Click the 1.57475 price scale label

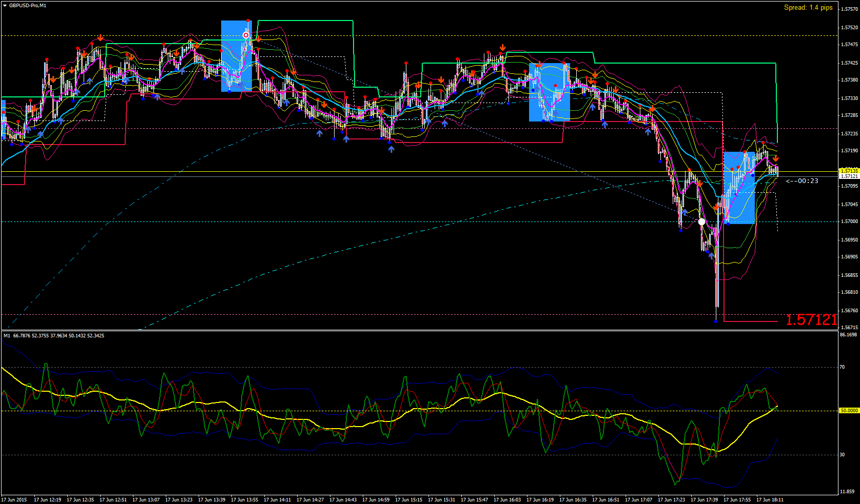[x=850, y=45]
